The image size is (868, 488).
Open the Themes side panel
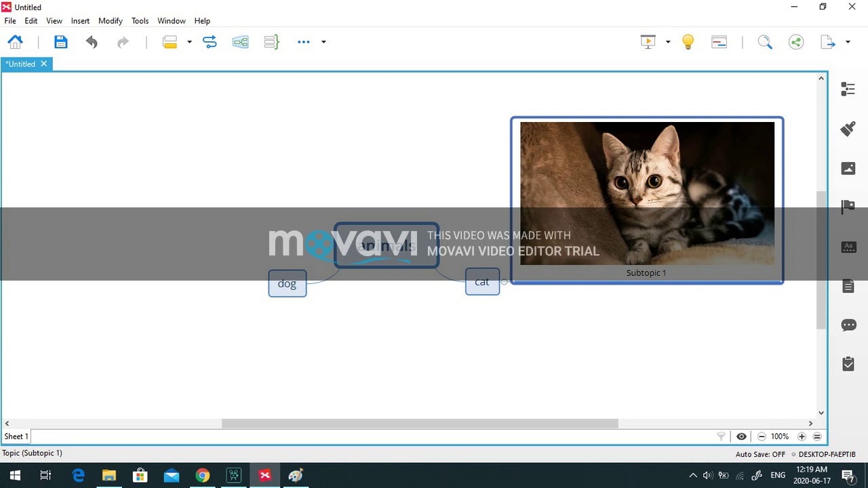click(x=848, y=247)
